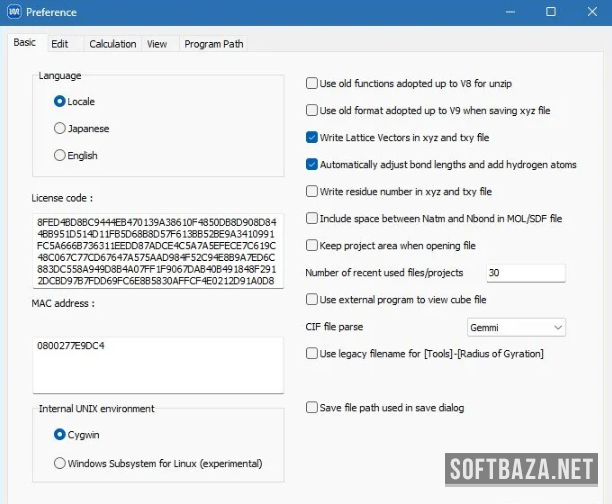
Task: Open the Calculation tab
Action: coord(112,44)
